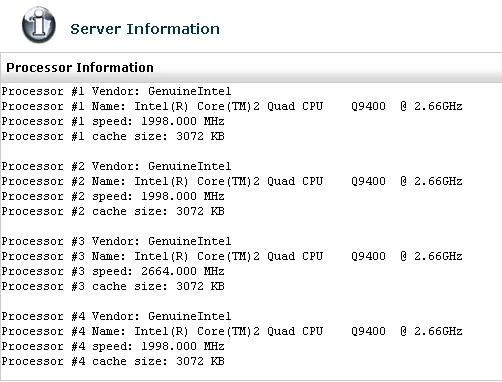Image resolution: width=502 pixels, height=382 pixels.
Task: Click the Processor #1 Name line
Action: (x=232, y=106)
